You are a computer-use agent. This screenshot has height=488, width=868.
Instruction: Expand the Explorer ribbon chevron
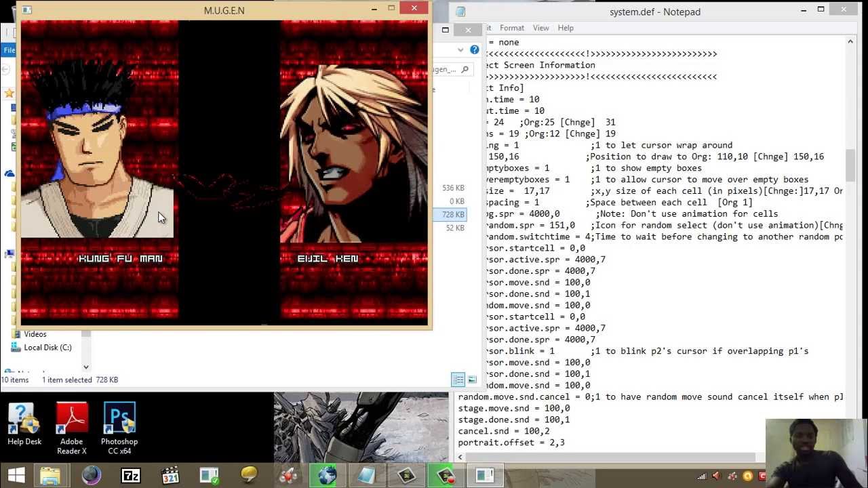tap(460, 49)
